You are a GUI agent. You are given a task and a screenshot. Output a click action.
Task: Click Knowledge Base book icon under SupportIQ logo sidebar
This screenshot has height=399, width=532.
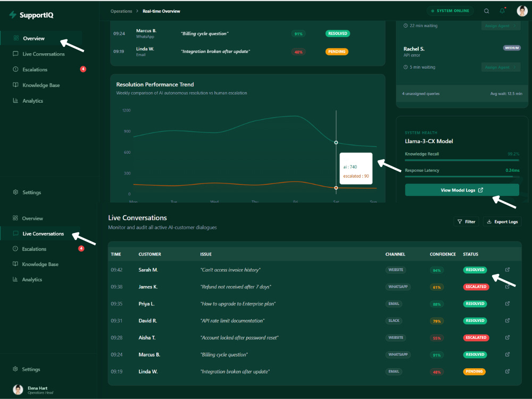15,85
